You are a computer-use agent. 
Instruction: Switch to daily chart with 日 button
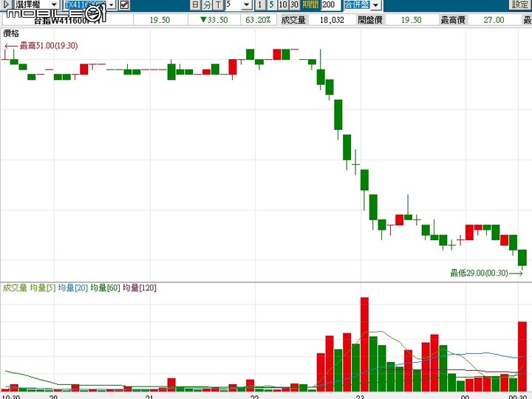[x=195, y=4]
